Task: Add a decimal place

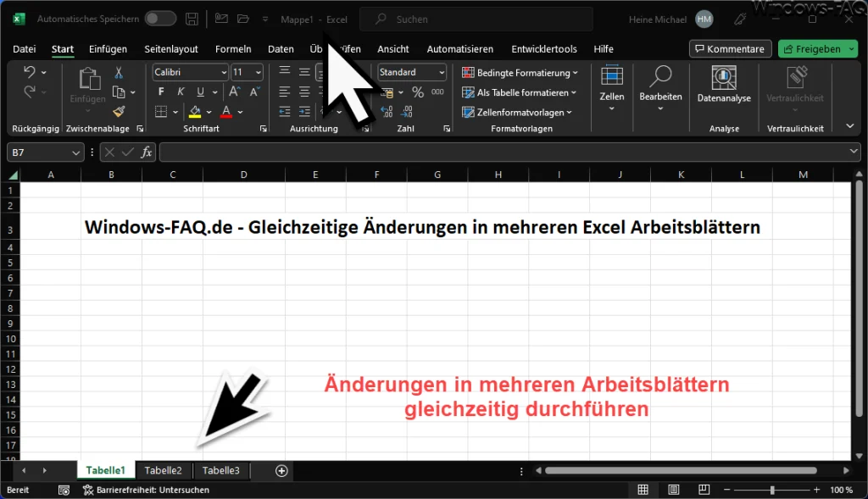Action: (x=387, y=113)
